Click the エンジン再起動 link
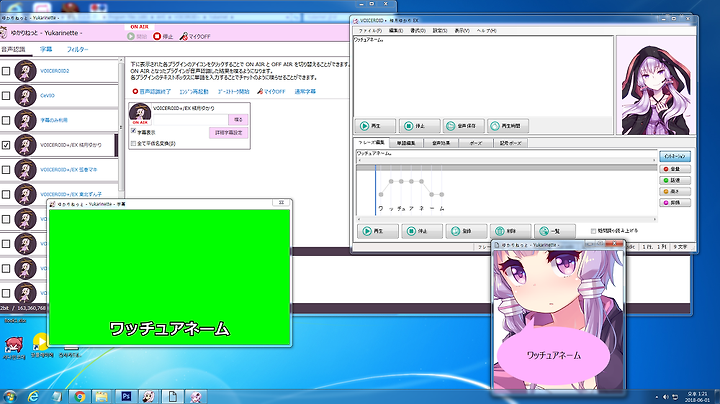720x404 pixels. [194, 91]
